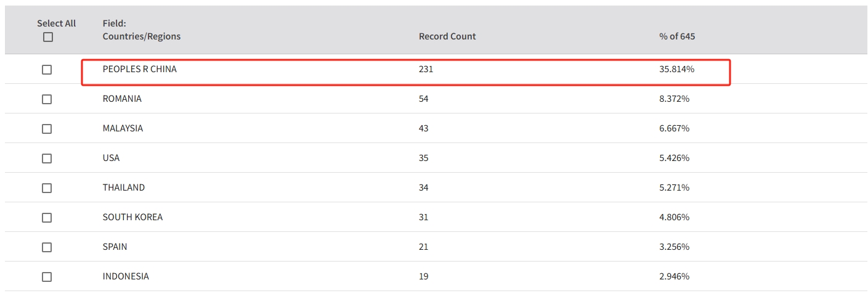Click the MALAYSIA country name
The height and width of the screenshot is (293, 868).
(123, 128)
